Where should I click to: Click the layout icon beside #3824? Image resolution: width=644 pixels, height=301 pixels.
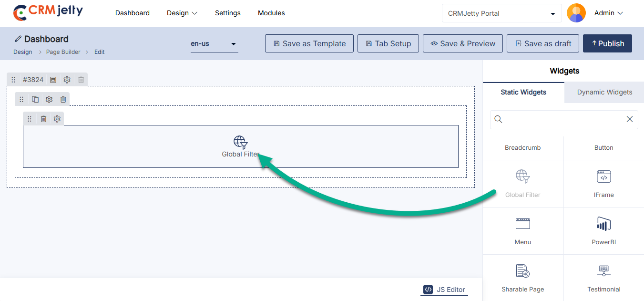click(53, 80)
